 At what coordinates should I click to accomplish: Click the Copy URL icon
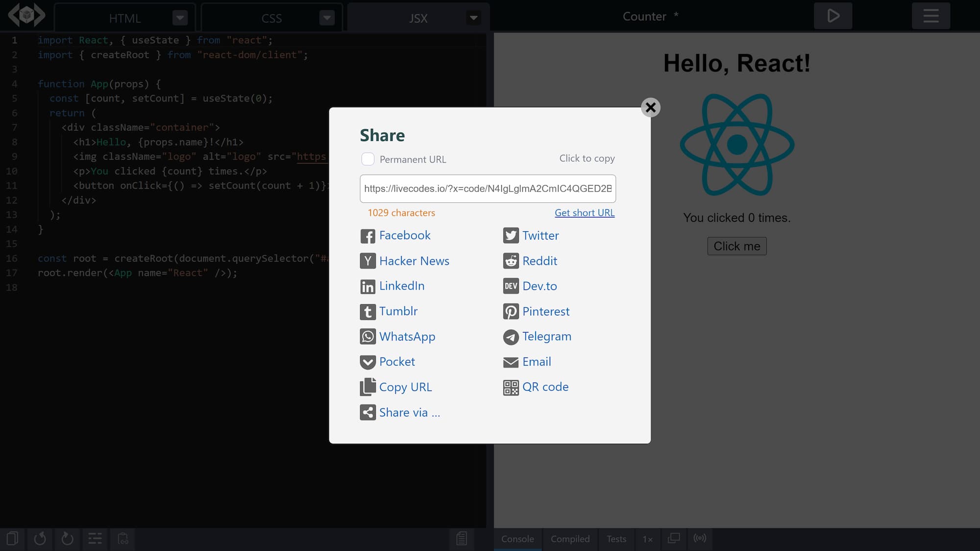click(367, 387)
